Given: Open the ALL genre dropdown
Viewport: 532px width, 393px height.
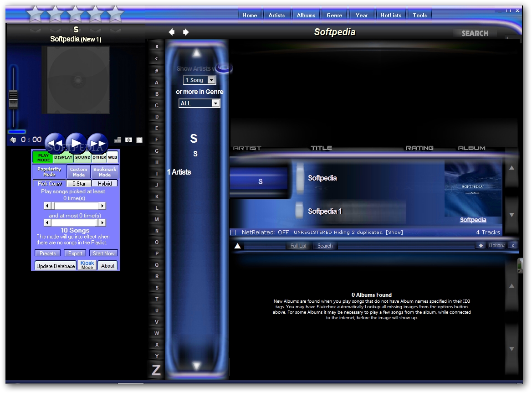Looking at the screenshot, I should pyautogui.click(x=199, y=103).
